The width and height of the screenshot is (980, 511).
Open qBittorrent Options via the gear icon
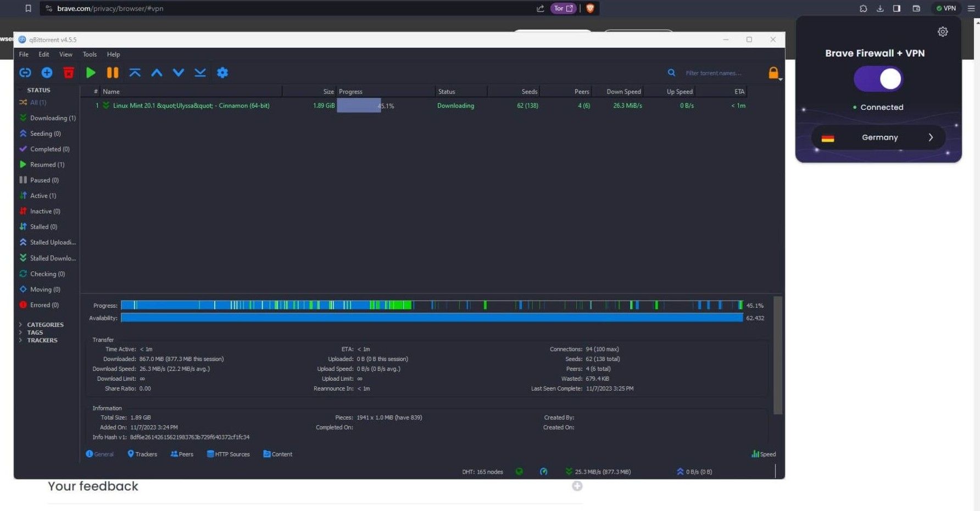(222, 72)
